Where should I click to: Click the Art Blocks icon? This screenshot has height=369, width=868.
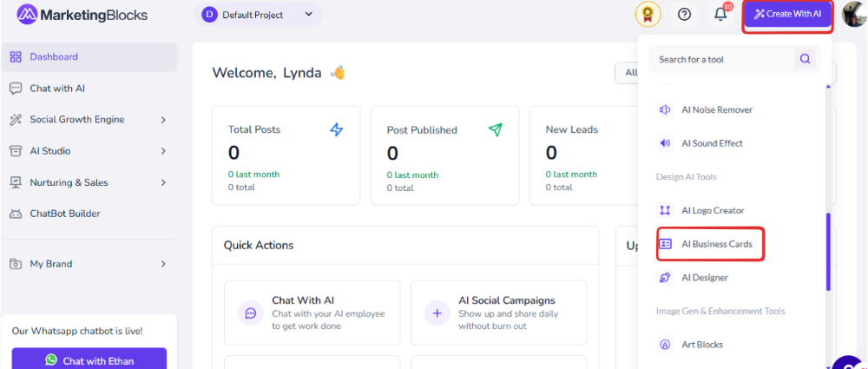665,345
